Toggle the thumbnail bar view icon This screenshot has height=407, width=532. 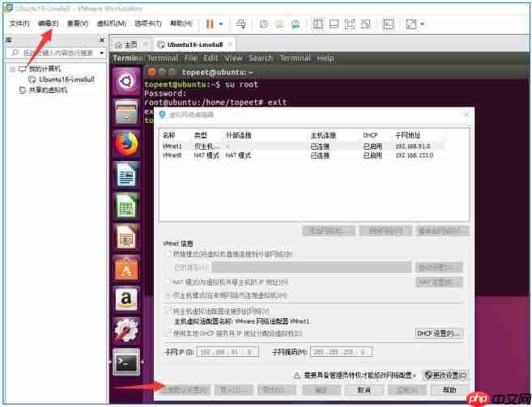334,24
